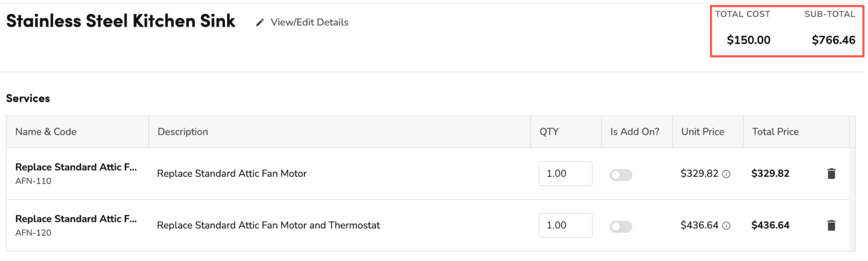Screen dimensions: 868x261
Task: Click the quantity field for AFN-120
Action: pyautogui.click(x=565, y=225)
